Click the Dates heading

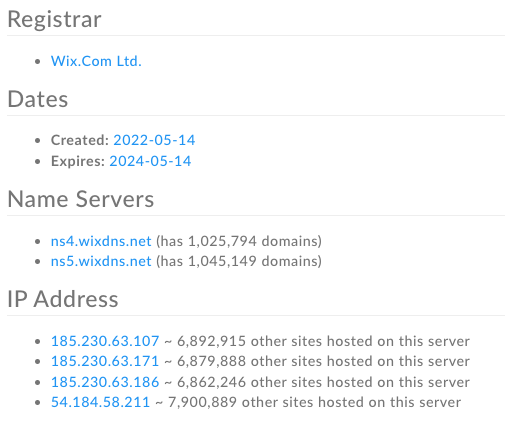pos(38,99)
